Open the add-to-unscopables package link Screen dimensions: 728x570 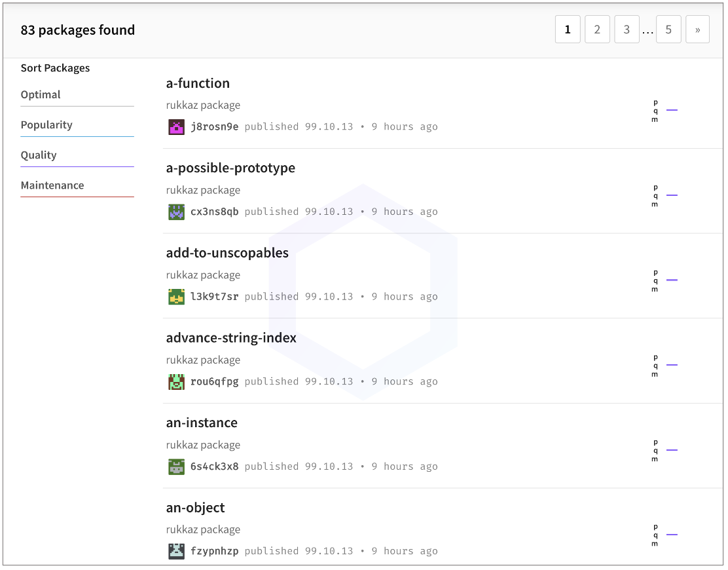click(227, 253)
